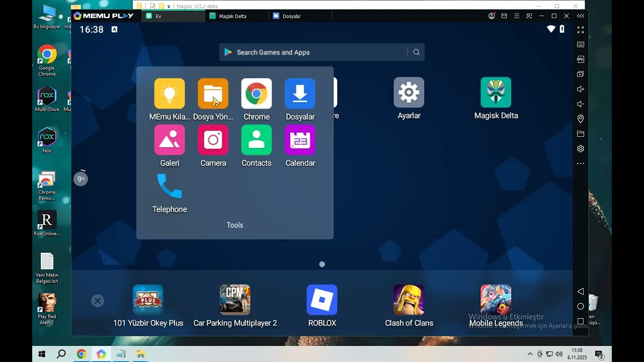Image resolution: width=644 pixels, height=362 pixels.
Task: Open Windows Start menu
Action: pyautogui.click(x=42, y=354)
